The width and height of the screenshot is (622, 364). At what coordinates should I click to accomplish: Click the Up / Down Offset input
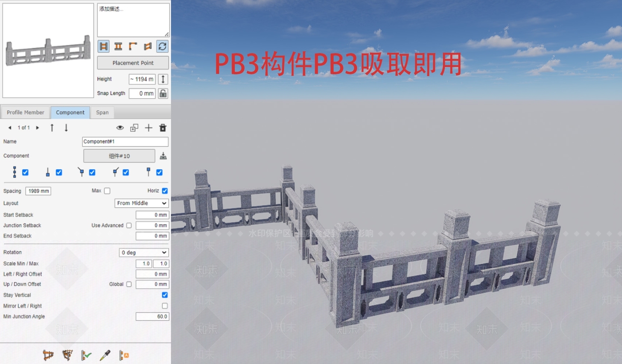pyautogui.click(x=152, y=284)
